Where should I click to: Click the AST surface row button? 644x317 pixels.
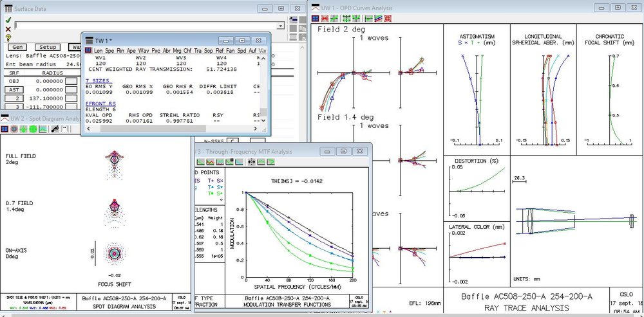[x=14, y=89]
